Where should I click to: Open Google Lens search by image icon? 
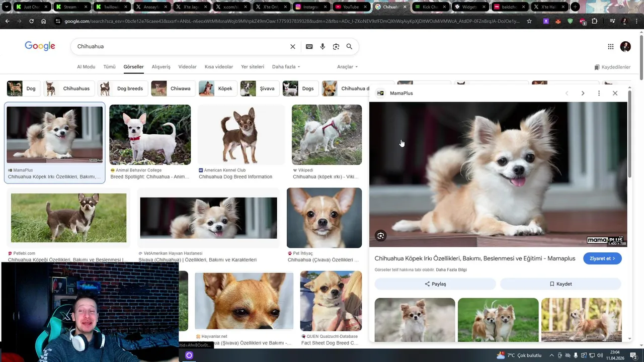coord(336,46)
